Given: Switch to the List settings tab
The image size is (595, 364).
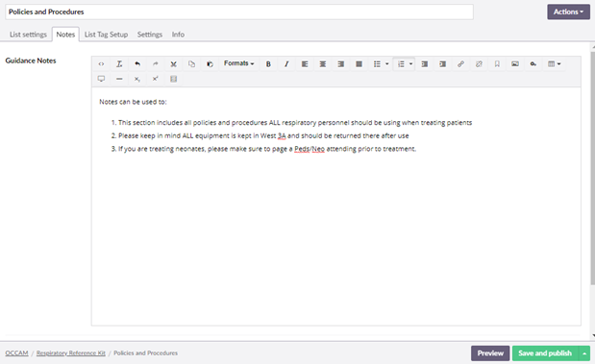Looking at the screenshot, I should tap(28, 35).
